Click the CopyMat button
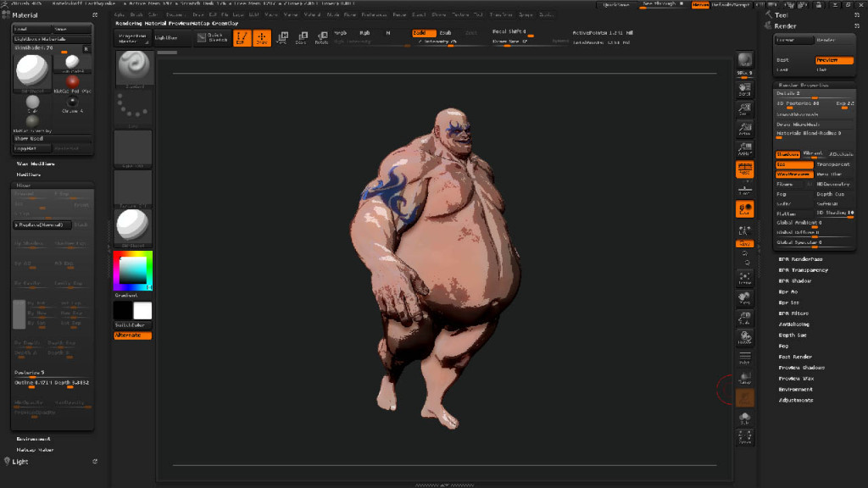This screenshot has width=868, height=488. point(31,148)
